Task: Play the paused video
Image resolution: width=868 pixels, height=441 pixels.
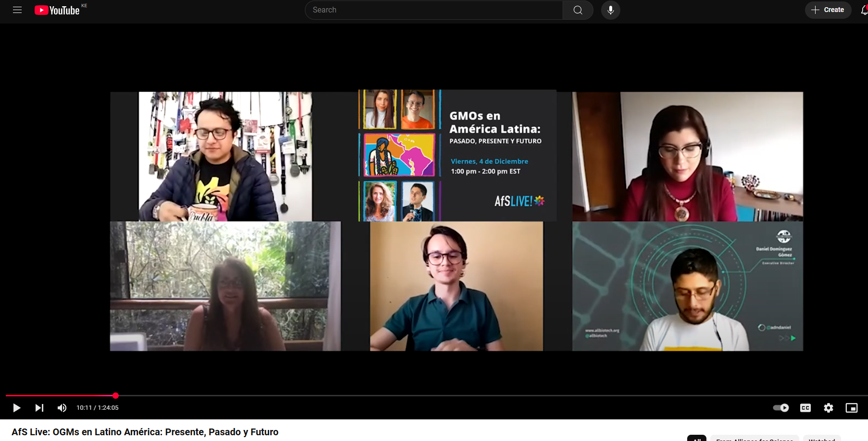Action: click(x=16, y=408)
